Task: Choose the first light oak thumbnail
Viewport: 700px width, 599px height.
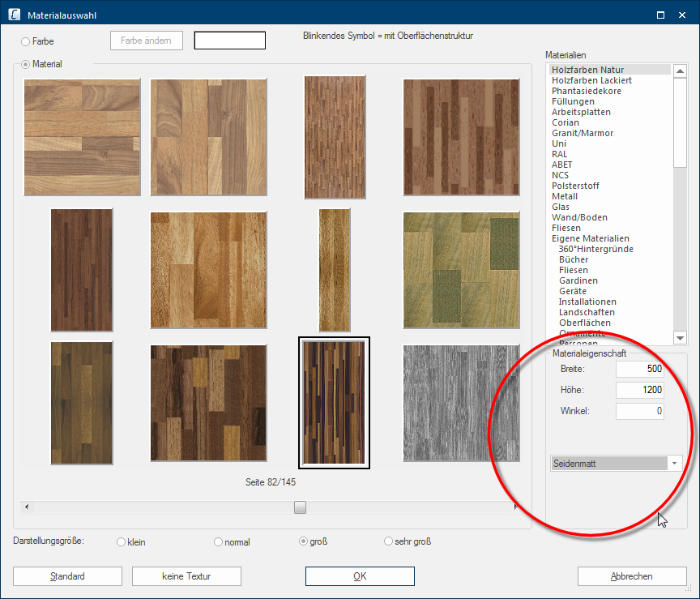Action: point(82,137)
